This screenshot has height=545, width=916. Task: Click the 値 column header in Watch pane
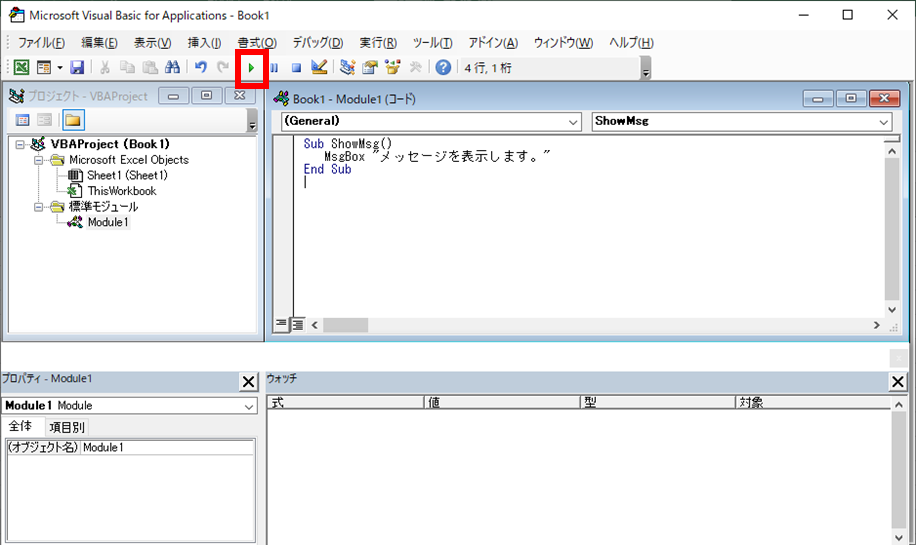coord(502,402)
